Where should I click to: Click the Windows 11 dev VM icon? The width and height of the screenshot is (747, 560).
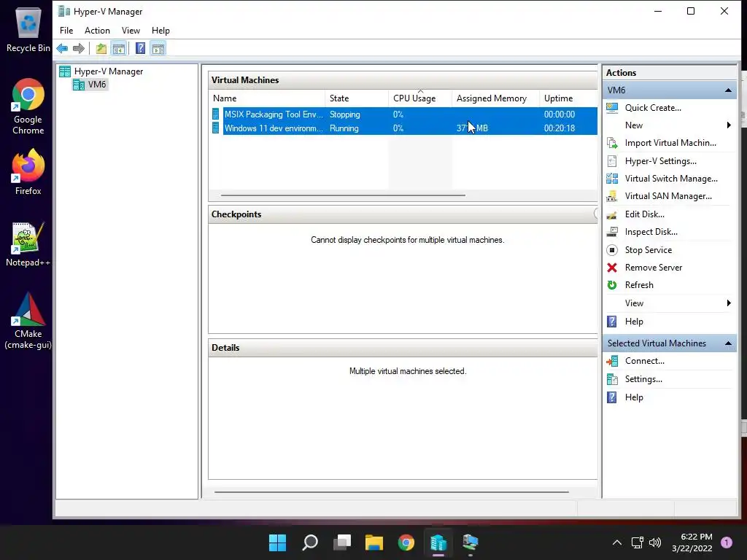click(x=216, y=128)
